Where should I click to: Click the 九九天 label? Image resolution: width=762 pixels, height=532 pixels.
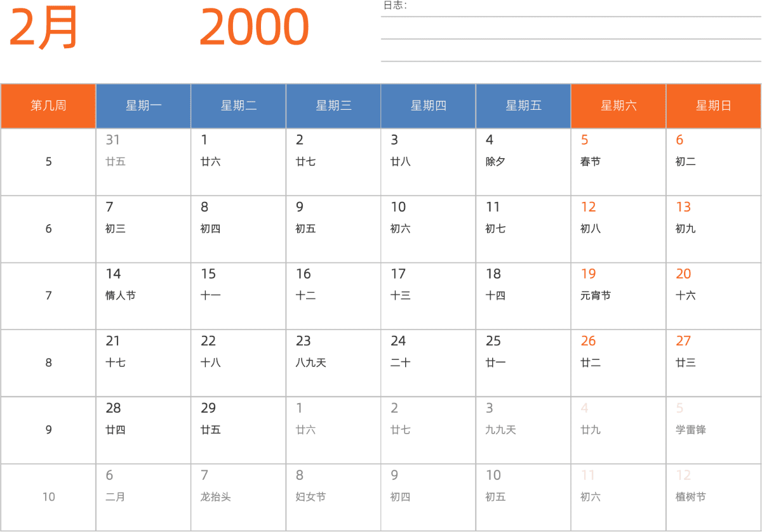coord(501,430)
